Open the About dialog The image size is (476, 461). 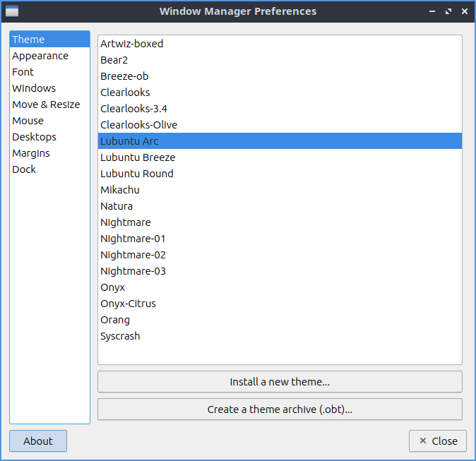point(38,441)
